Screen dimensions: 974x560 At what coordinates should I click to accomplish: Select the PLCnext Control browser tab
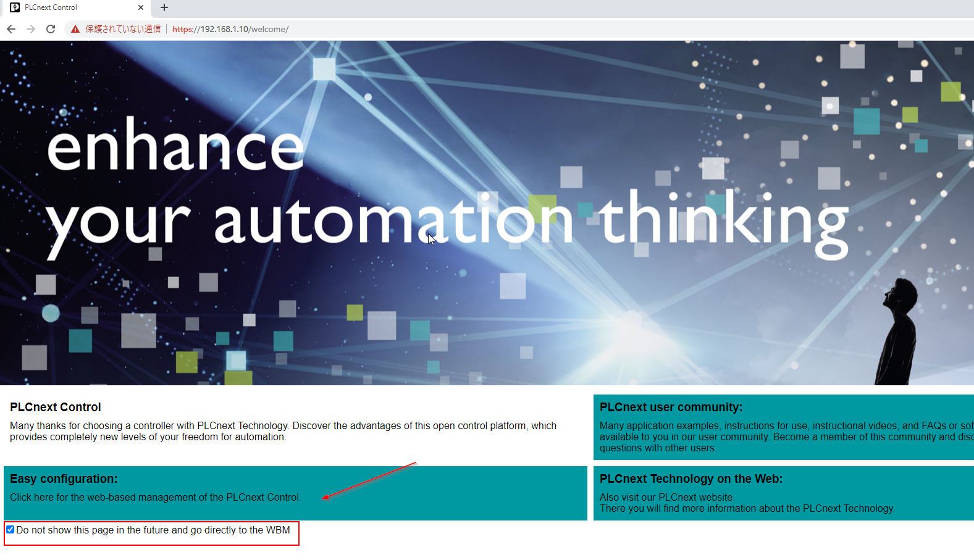click(77, 7)
